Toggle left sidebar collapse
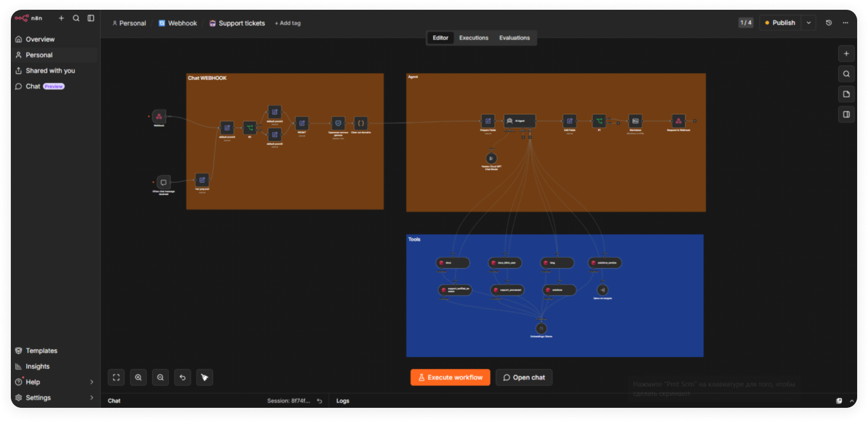The width and height of the screenshot is (868, 423). 91,18
